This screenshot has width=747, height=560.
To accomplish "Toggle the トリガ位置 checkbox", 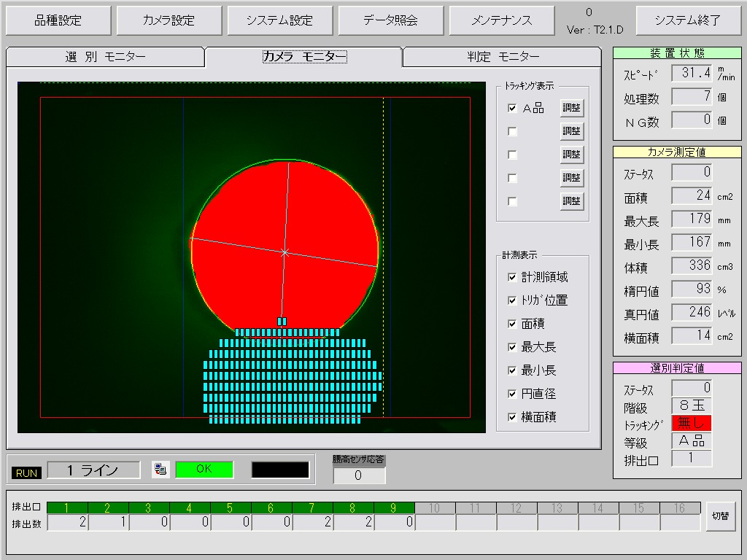I will click(x=513, y=300).
